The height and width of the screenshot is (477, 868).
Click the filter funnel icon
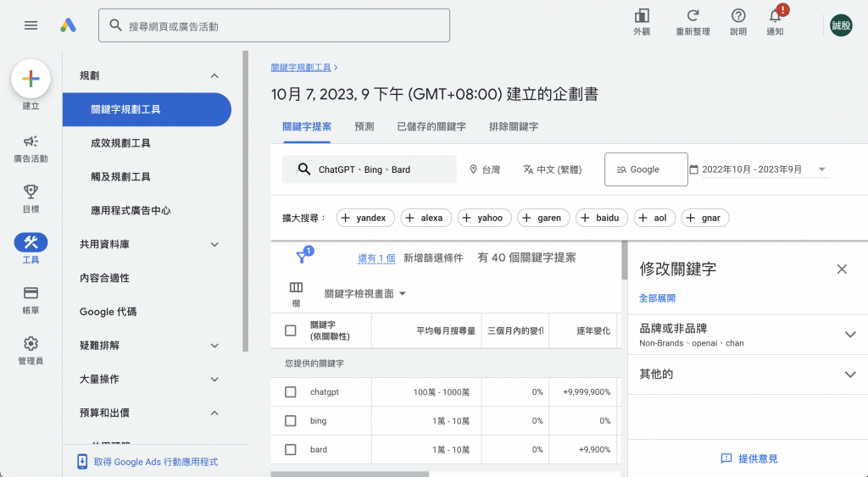(303, 258)
